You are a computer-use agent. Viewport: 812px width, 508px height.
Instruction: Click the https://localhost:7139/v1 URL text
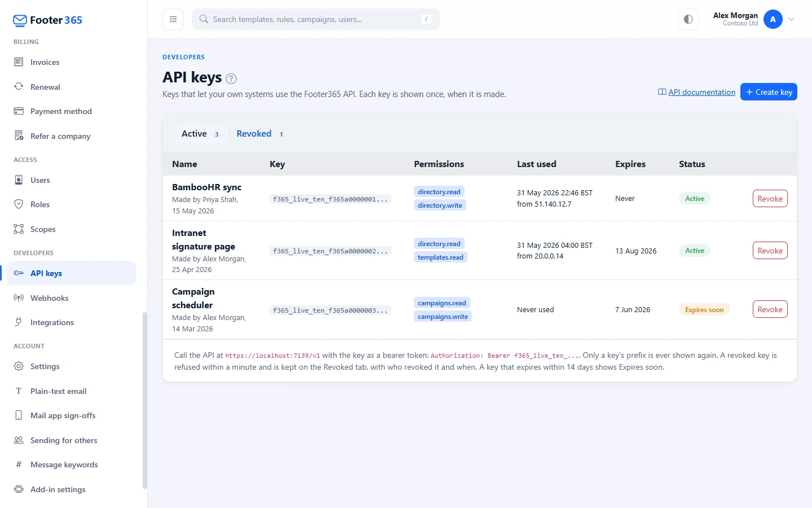point(272,356)
